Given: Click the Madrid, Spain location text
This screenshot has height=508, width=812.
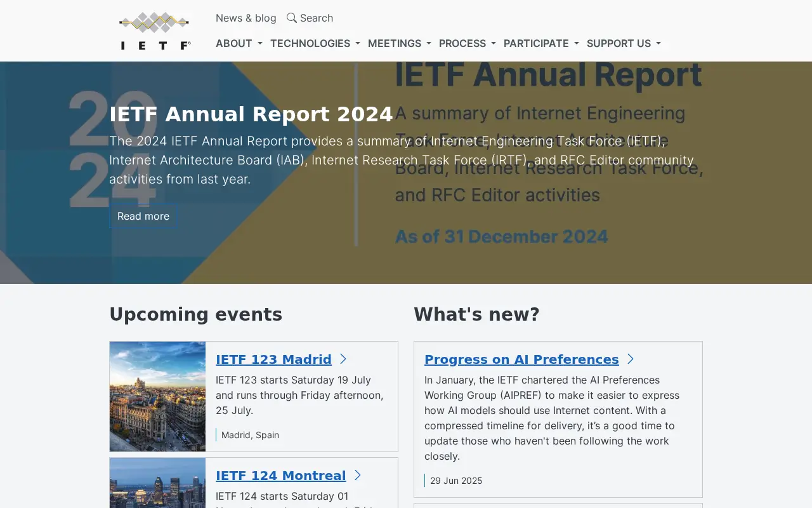Looking at the screenshot, I should [250, 435].
